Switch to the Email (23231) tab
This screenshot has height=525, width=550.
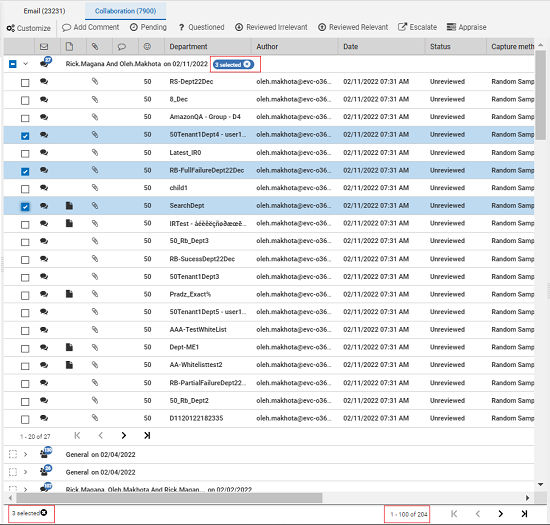44,11
